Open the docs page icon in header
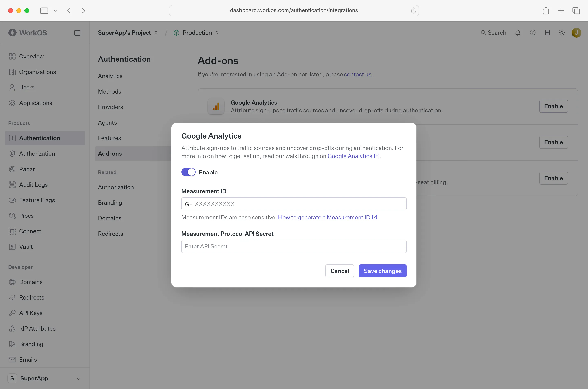Image resolution: width=588 pixels, height=389 pixels. (x=547, y=33)
